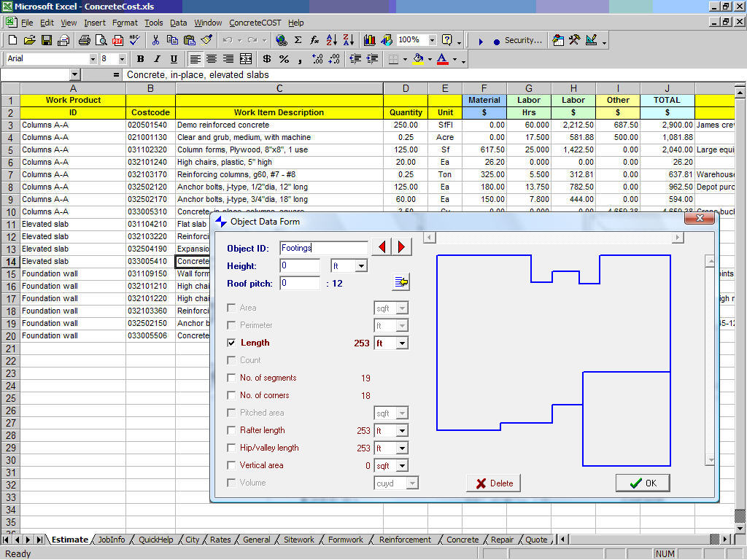Click the Delete button
747x560 pixels.
(x=494, y=483)
